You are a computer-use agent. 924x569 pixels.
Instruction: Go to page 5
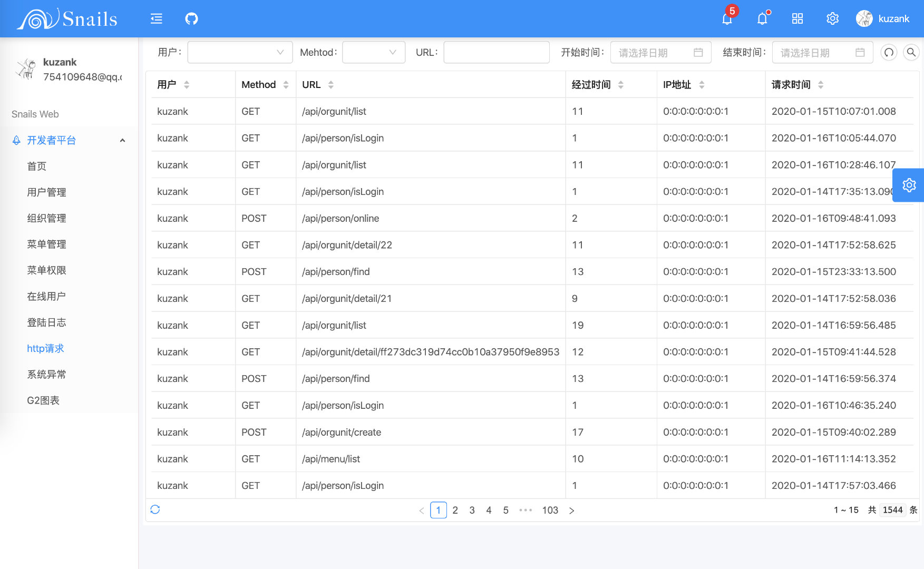tap(506, 510)
